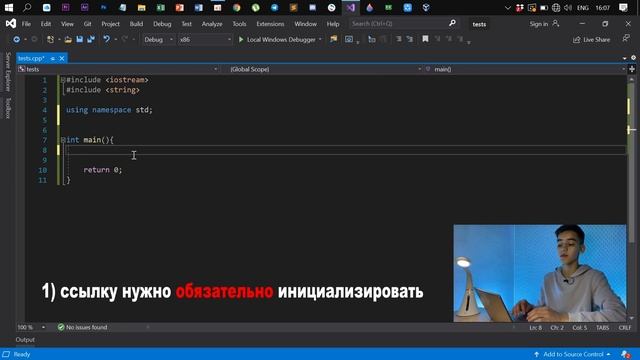The width and height of the screenshot is (640, 360).
Task: Open the View menu
Action: [67, 24]
